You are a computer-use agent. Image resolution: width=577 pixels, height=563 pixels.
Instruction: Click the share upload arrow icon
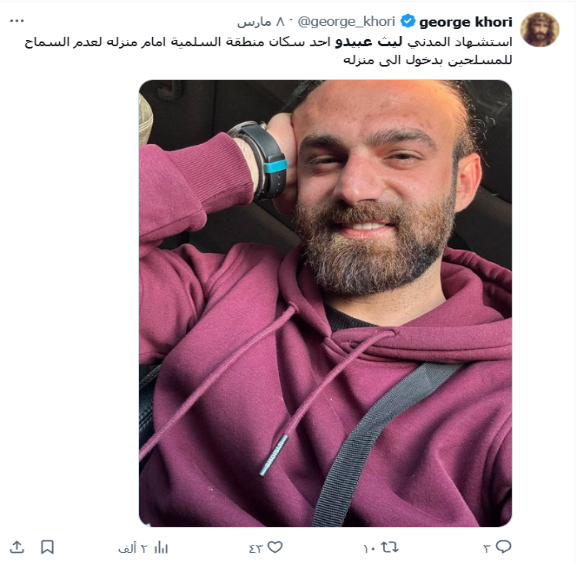pyautogui.click(x=17, y=547)
